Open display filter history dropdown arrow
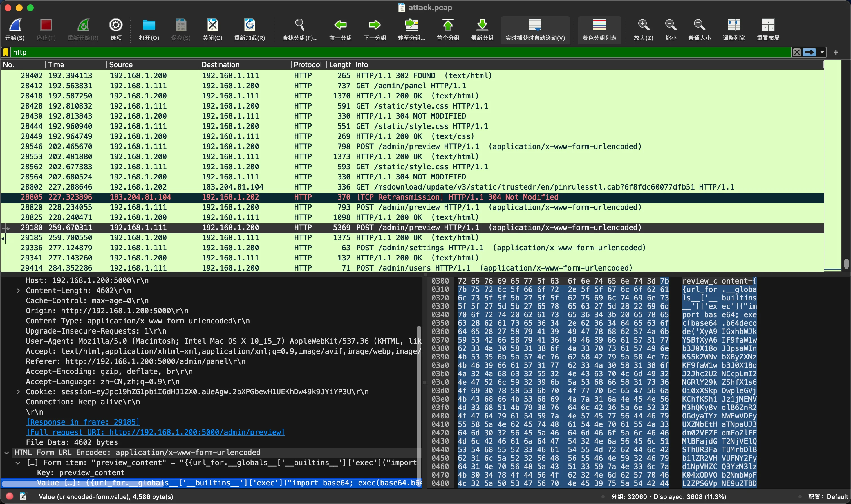The width and height of the screenshot is (851, 504). coord(822,52)
